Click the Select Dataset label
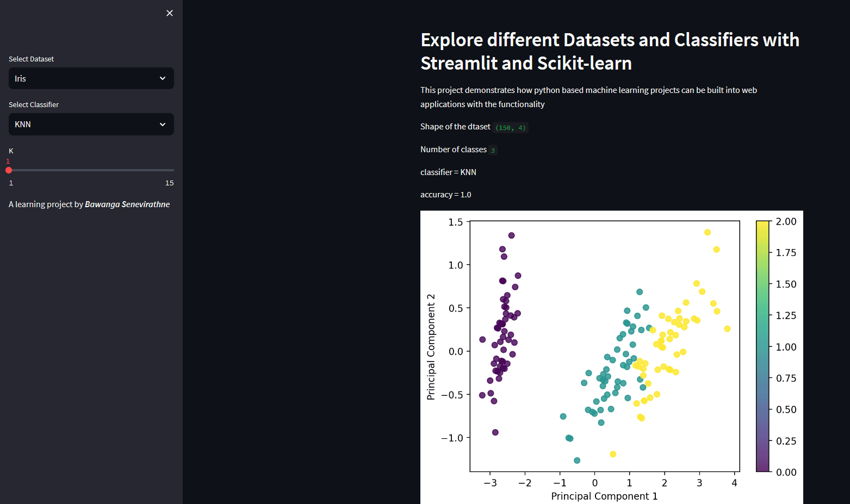850x504 pixels. click(31, 59)
